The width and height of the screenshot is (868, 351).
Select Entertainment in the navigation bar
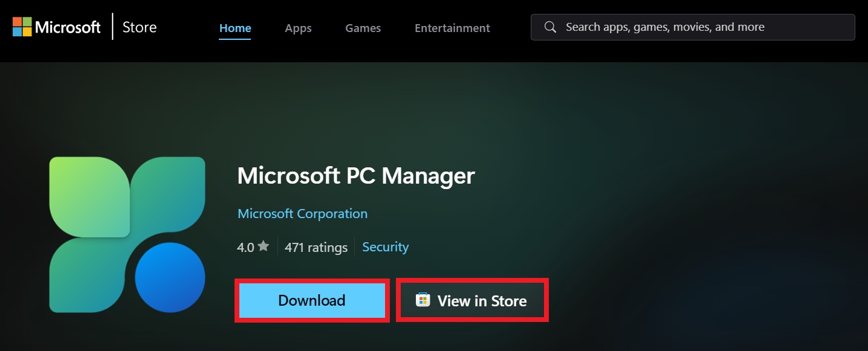coord(452,28)
